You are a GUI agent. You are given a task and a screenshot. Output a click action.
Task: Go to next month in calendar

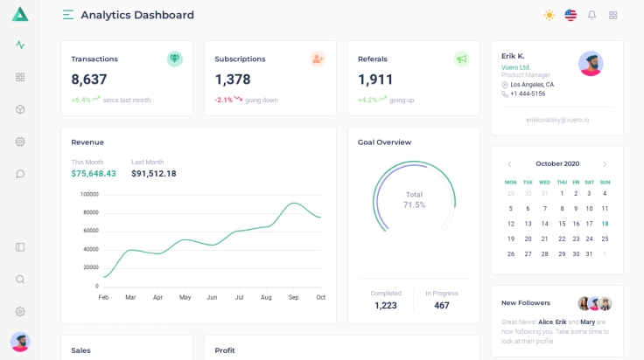pos(605,164)
